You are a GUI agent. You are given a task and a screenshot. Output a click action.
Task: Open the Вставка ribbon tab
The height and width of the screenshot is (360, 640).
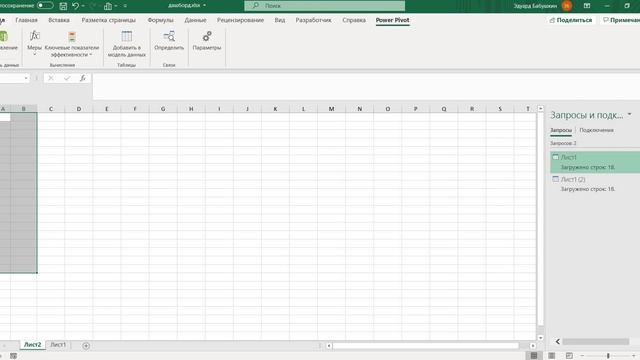[59, 20]
